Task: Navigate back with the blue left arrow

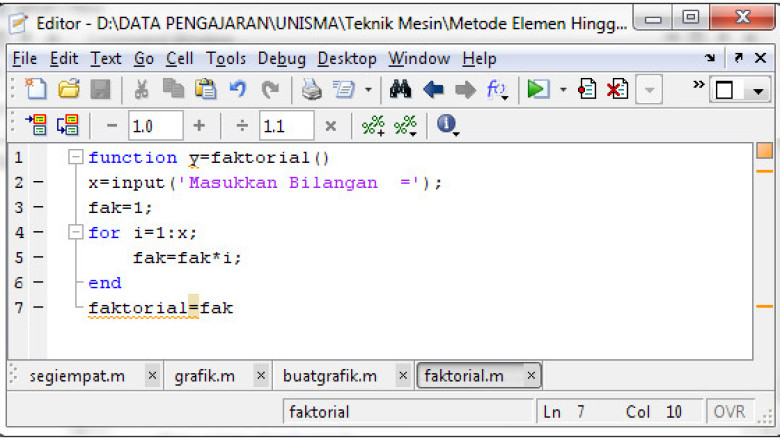Action: point(433,90)
